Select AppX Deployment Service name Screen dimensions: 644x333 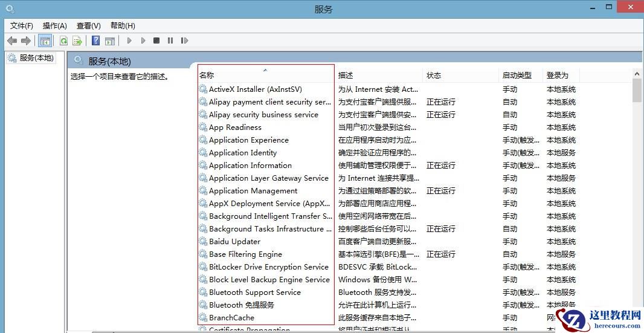269,204
